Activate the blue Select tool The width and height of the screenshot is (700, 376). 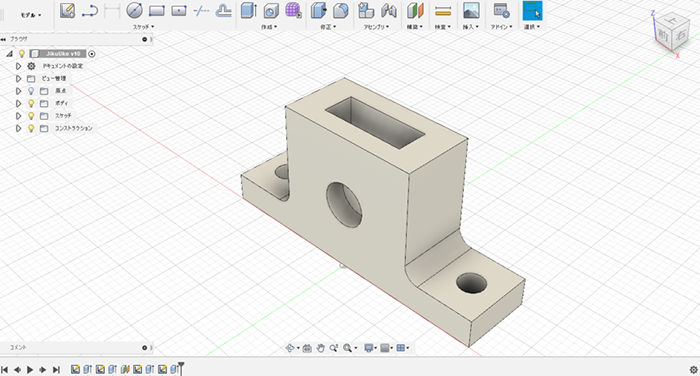coord(532,11)
